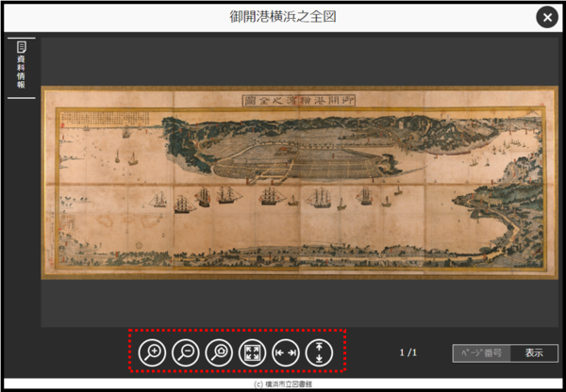Click the 御開港横浜之全図 title heading
Image resolution: width=566 pixels, height=392 pixels.
click(x=282, y=17)
